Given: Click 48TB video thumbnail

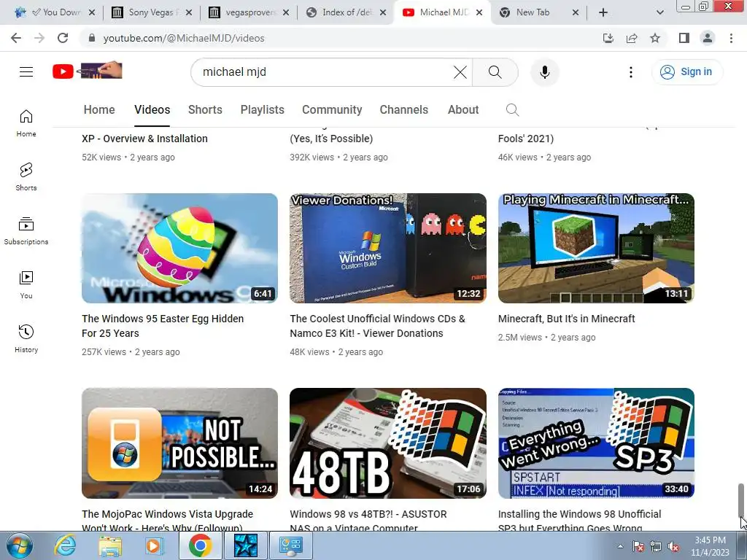Looking at the screenshot, I should pyautogui.click(x=388, y=443).
